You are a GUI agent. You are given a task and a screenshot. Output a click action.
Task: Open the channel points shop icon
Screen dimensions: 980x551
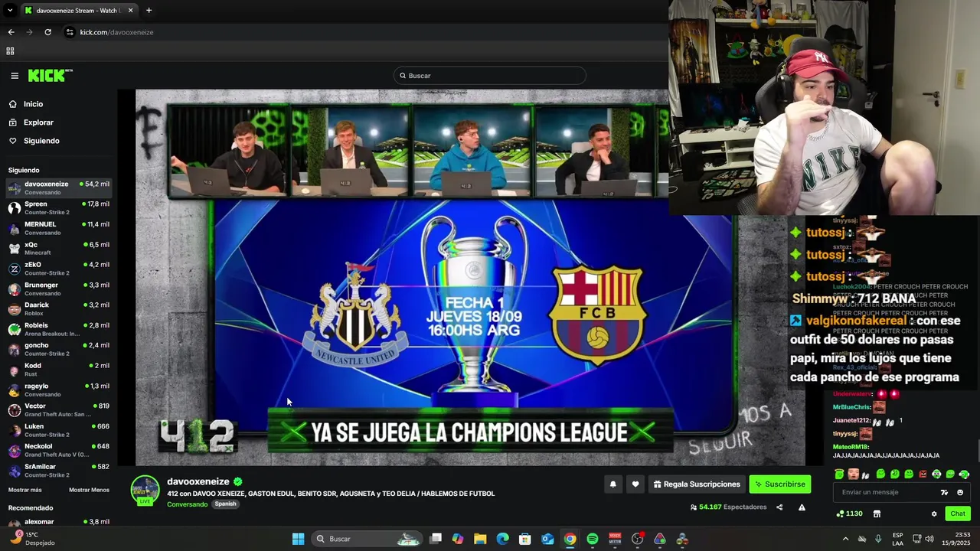(x=877, y=514)
